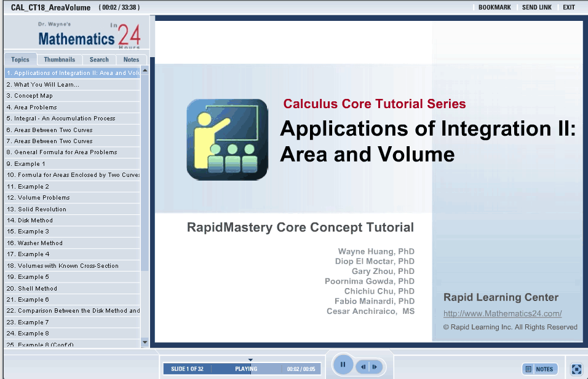The height and width of the screenshot is (379, 588).
Task: Click the teacher chalkboard icon on slide
Action: [227, 139]
